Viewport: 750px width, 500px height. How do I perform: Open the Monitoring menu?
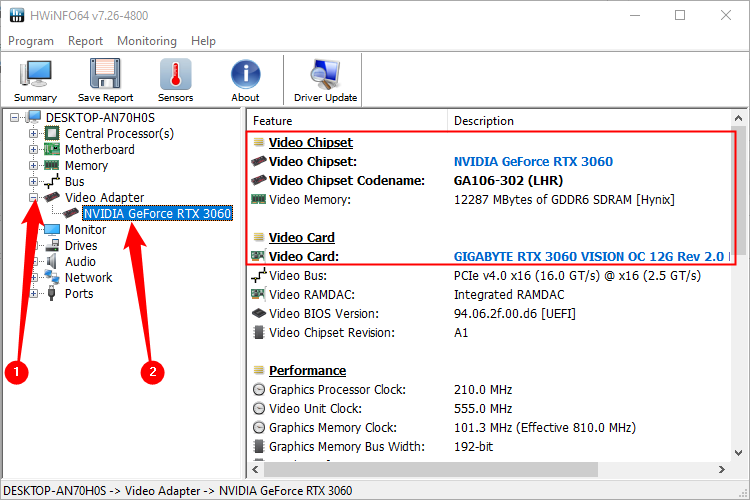click(146, 41)
